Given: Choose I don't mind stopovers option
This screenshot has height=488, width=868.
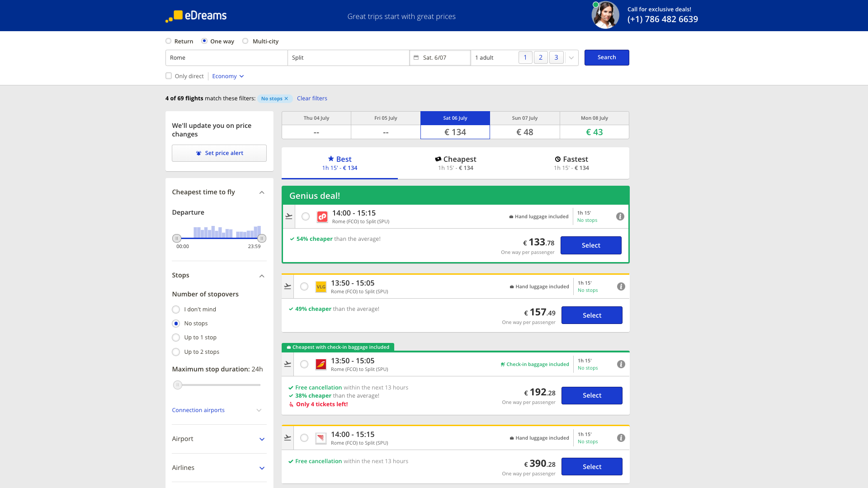Looking at the screenshot, I should (176, 310).
